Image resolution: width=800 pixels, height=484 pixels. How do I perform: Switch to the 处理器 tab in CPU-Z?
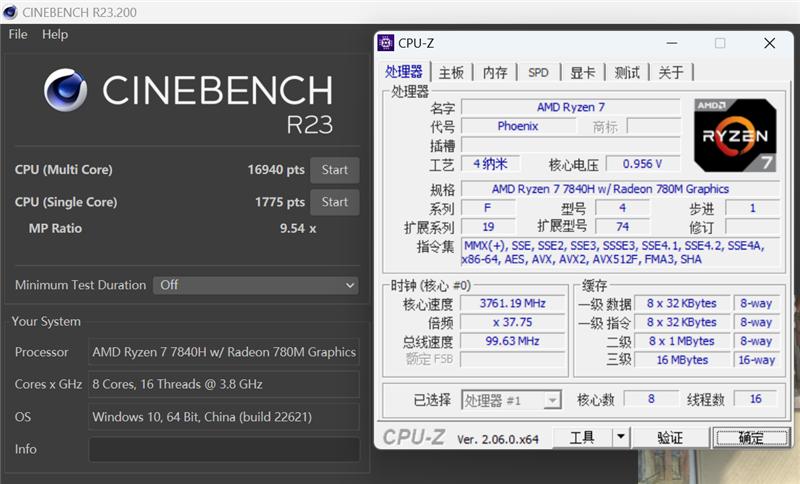(404, 72)
